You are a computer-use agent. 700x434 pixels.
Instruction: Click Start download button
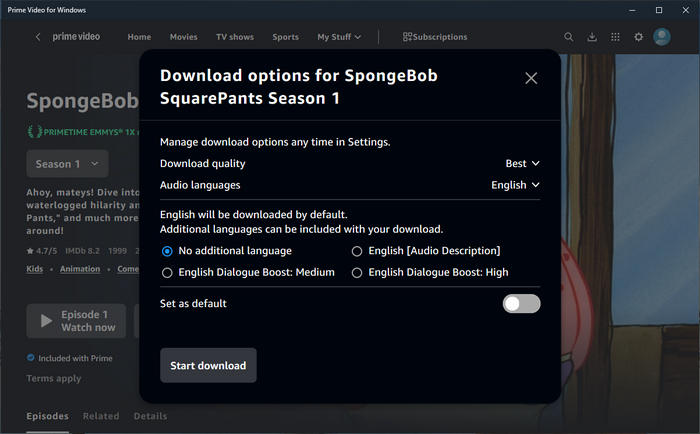tap(208, 365)
